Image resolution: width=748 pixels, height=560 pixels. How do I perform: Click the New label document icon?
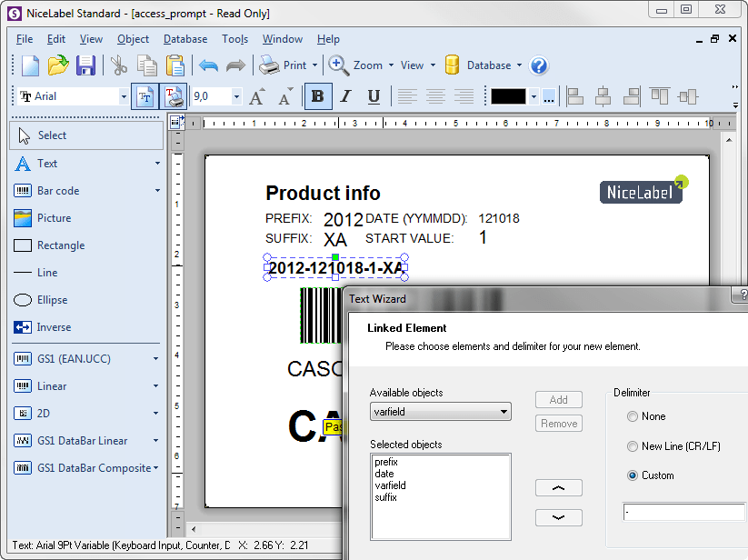31,65
